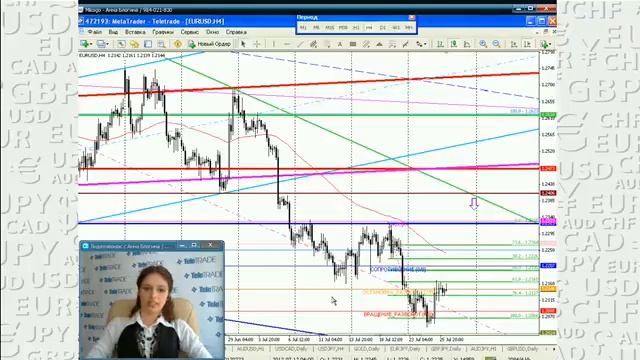The width and height of the screenshot is (640, 360).
Task: Zoom in on the chart
Action: click(483, 44)
